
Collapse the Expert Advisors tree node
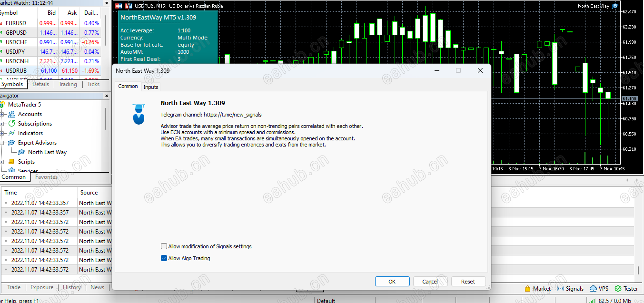pos(2,143)
